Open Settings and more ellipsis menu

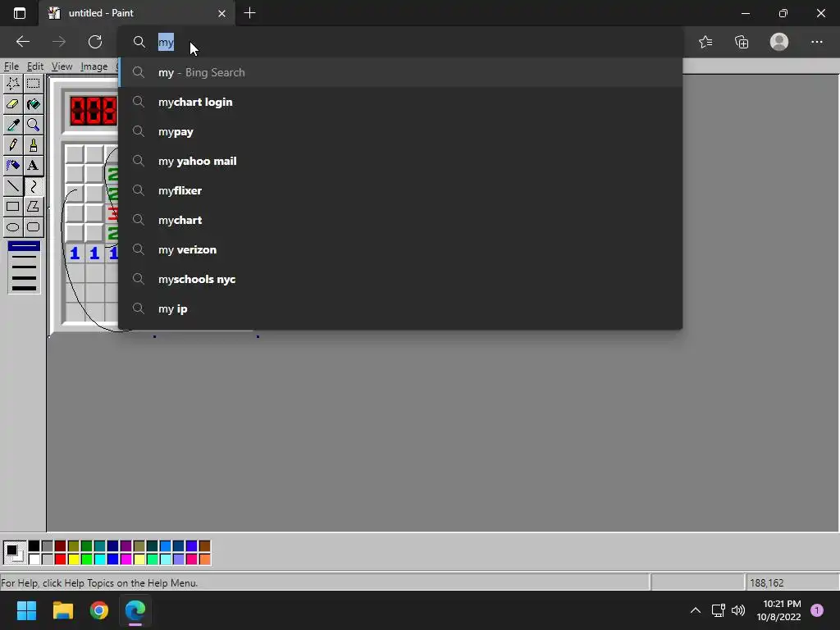[816, 42]
